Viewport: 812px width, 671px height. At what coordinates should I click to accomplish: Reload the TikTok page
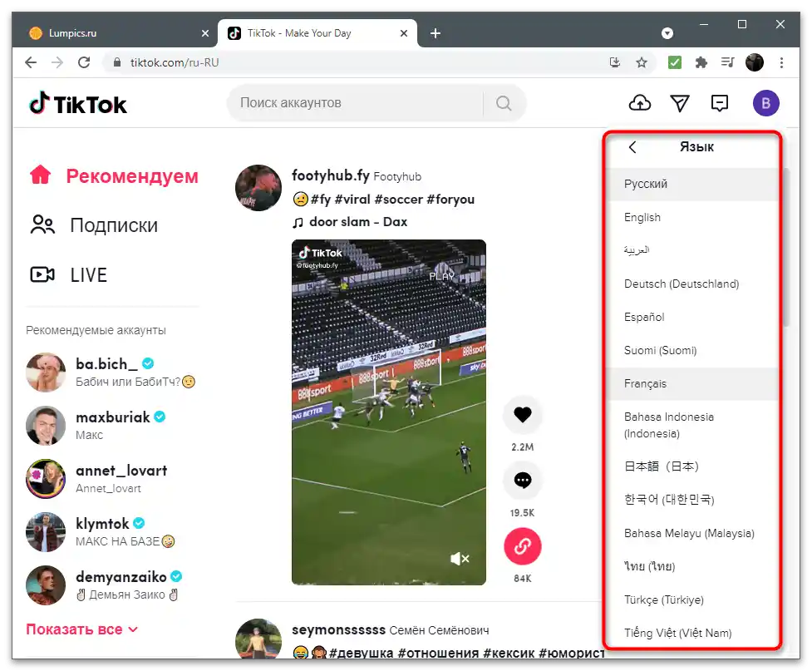point(84,62)
